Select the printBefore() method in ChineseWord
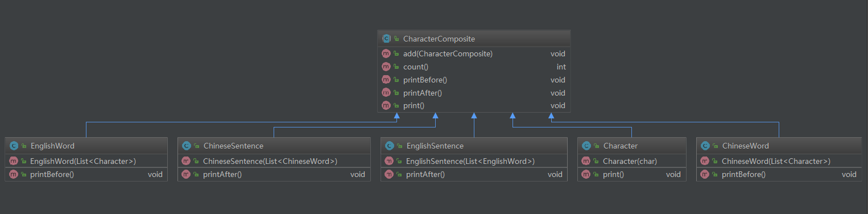Screen dimensions: 868x214 click(779, 174)
